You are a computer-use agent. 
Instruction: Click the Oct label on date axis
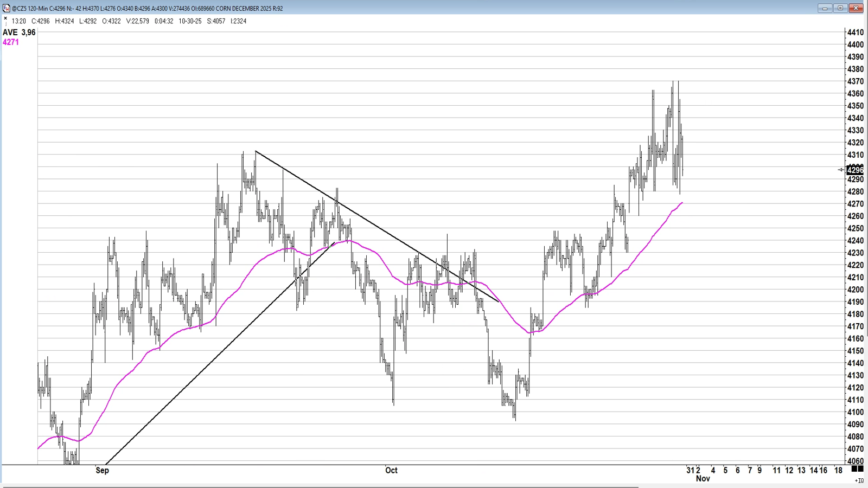pos(391,470)
